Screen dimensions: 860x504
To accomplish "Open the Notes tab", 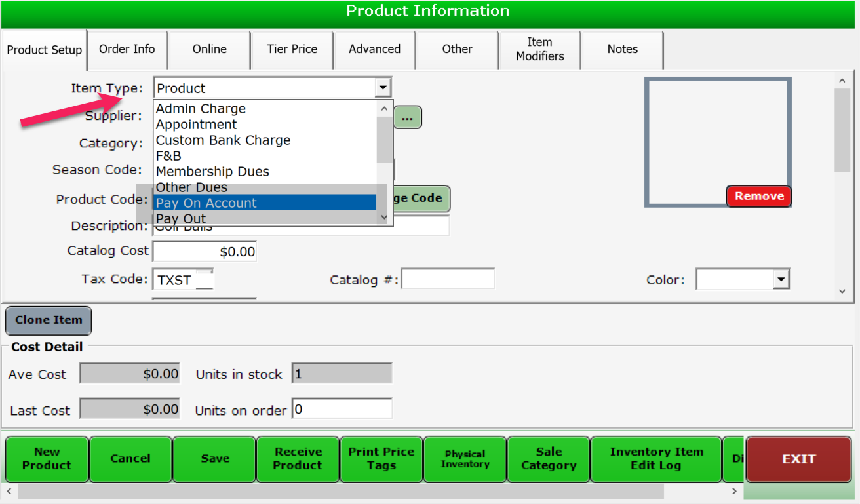I will click(622, 49).
